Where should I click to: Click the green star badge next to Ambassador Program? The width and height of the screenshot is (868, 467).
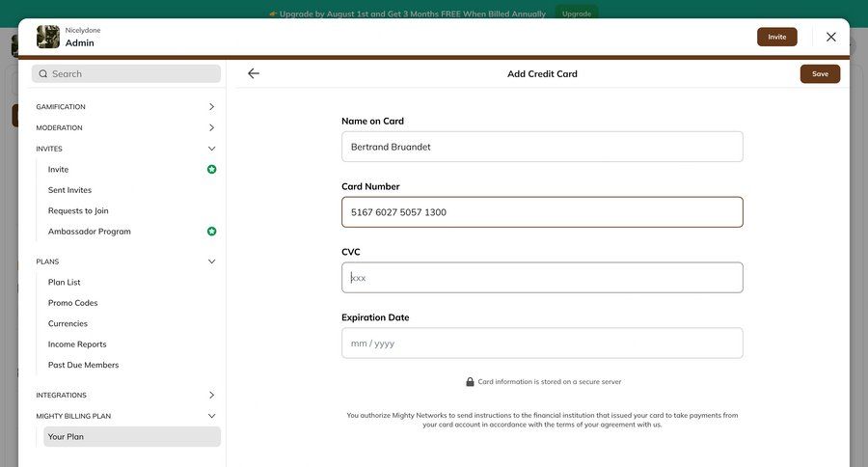(211, 232)
